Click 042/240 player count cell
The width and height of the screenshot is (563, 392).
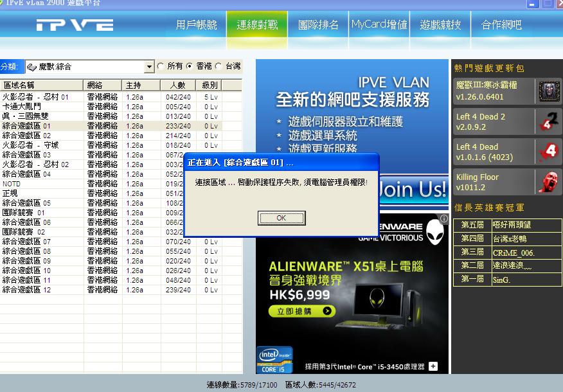(x=178, y=97)
